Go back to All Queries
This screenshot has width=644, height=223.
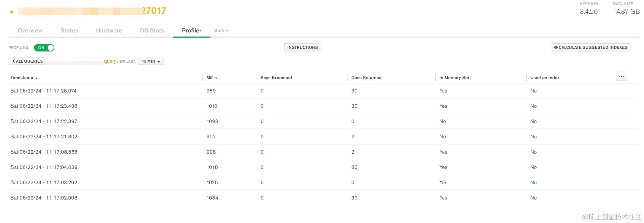(27, 62)
